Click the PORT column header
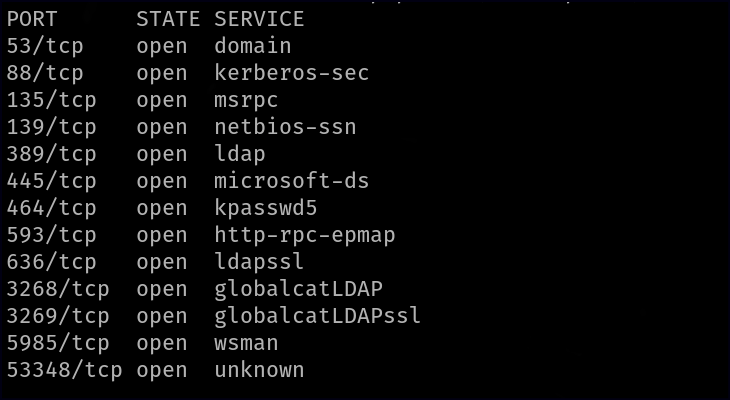Screen dimensions: 730x400 pos(32,19)
